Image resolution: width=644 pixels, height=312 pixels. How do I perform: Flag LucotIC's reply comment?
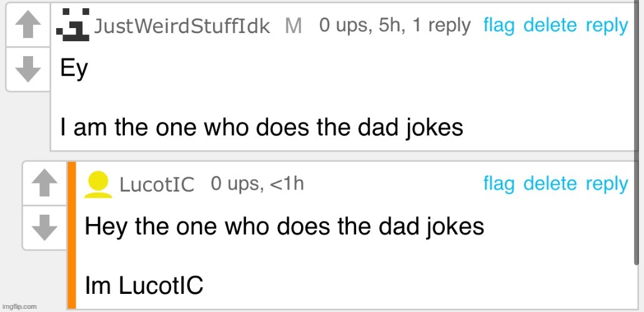pos(498,183)
